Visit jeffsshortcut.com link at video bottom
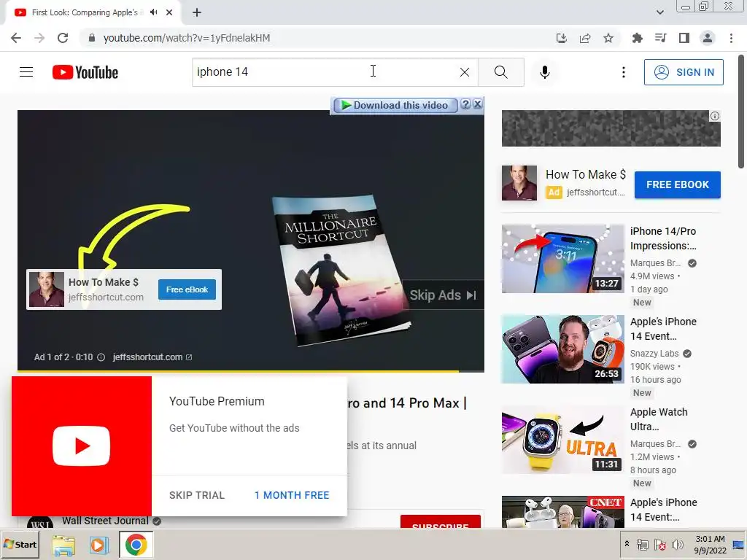Screen dimensions: 747x560 [x=152, y=357]
